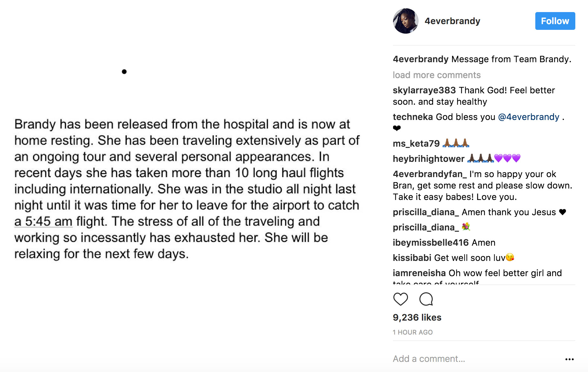Show who liked via 9,236 likes
This screenshot has width=588, height=372.
417,317
